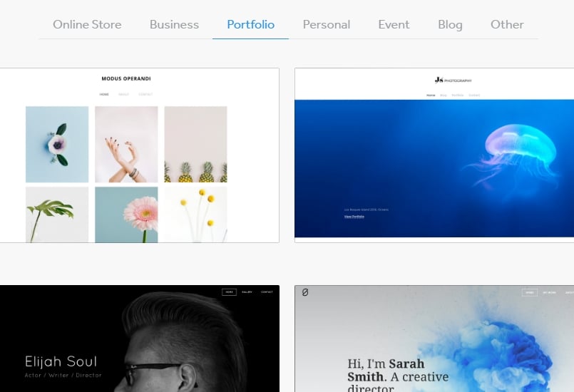Switch to the Blog tab

coord(450,24)
